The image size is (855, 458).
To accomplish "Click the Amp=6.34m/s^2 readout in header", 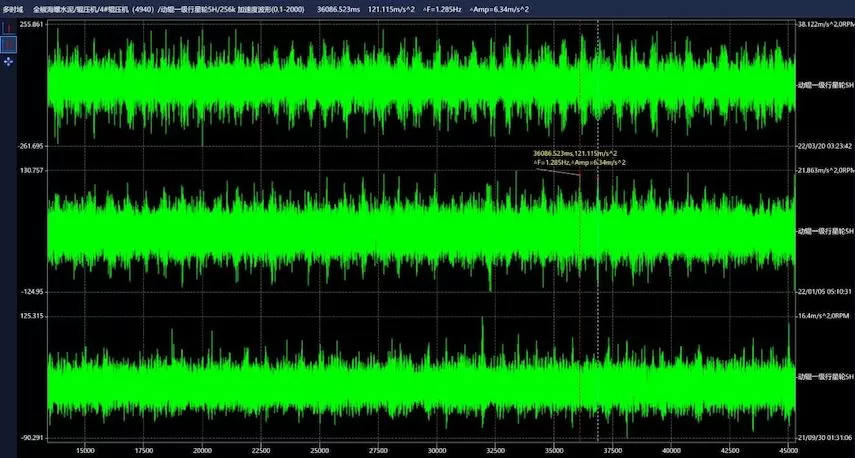I will tap(501, 8).
